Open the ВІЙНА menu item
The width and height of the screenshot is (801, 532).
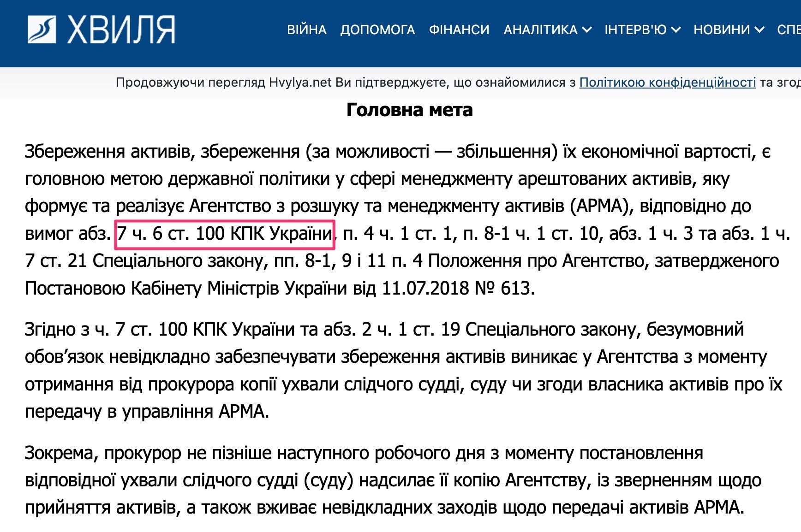(x=307, y=30)
